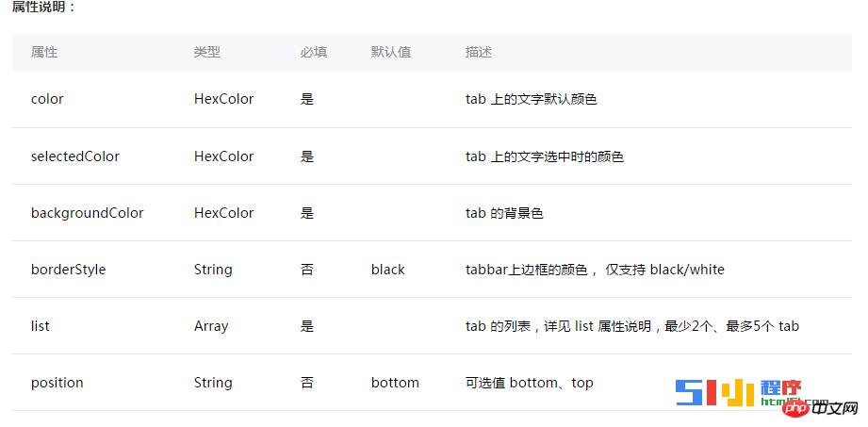Click the borderStyle description text

[x=595, y=270]
